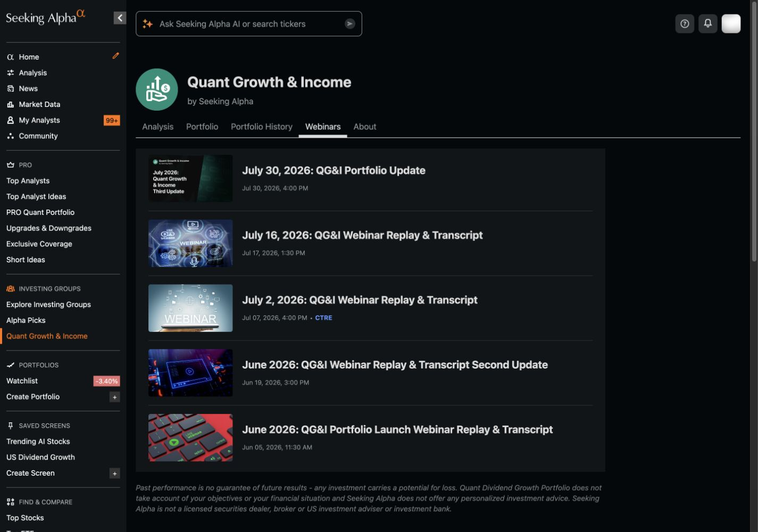Open the user profile avatar
Screen dimensions: 758x532
point(731,24)
